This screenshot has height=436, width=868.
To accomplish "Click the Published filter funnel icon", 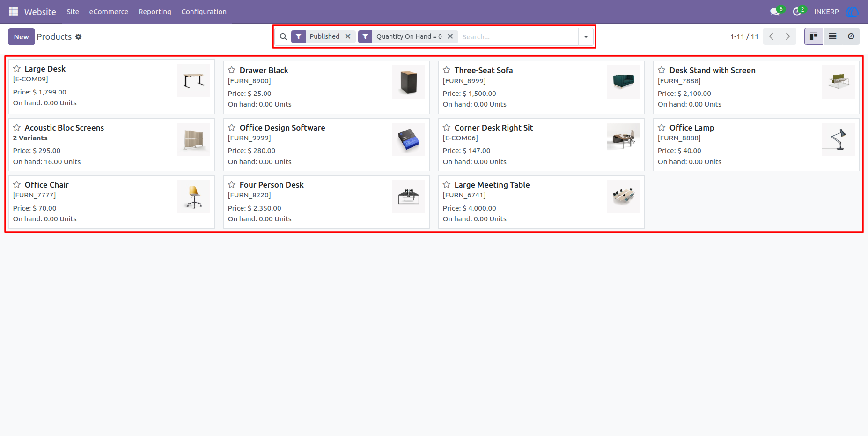I will [299, 36].
